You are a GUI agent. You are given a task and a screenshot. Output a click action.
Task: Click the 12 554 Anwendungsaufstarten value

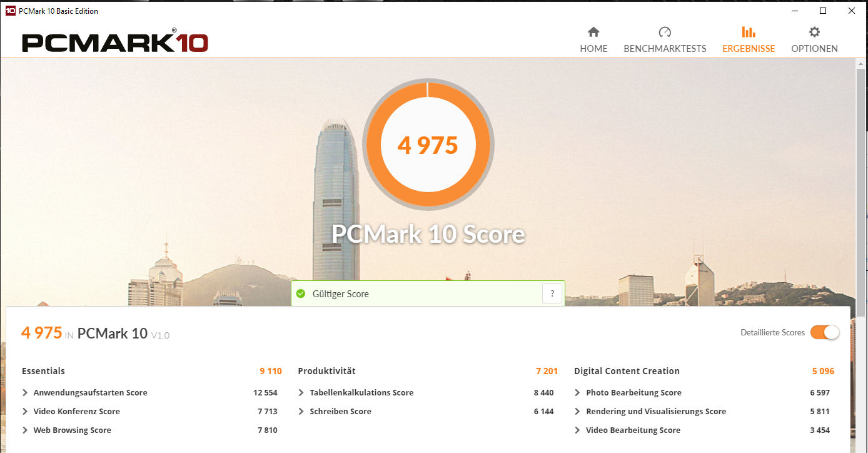pos(265,393)
